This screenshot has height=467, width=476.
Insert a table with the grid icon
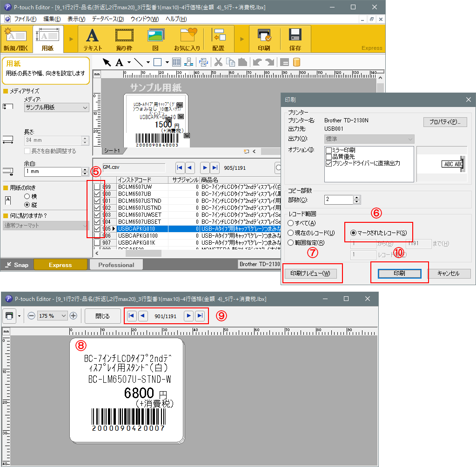(176, 62)
